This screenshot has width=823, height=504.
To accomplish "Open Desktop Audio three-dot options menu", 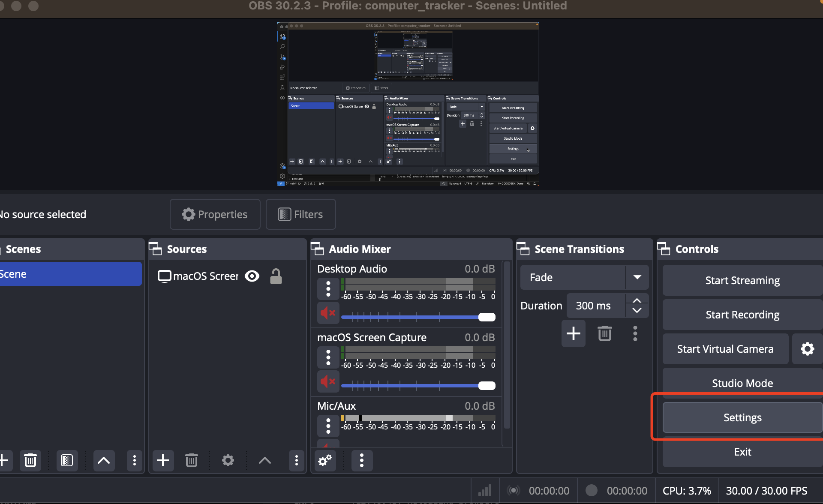I will [x=328, y=289].
